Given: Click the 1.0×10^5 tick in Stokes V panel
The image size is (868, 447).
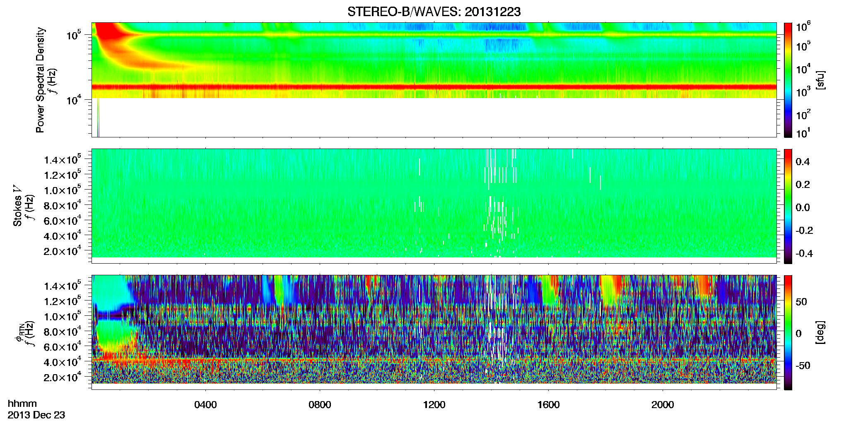Looking at the screenshot, I should click(62, 189).
